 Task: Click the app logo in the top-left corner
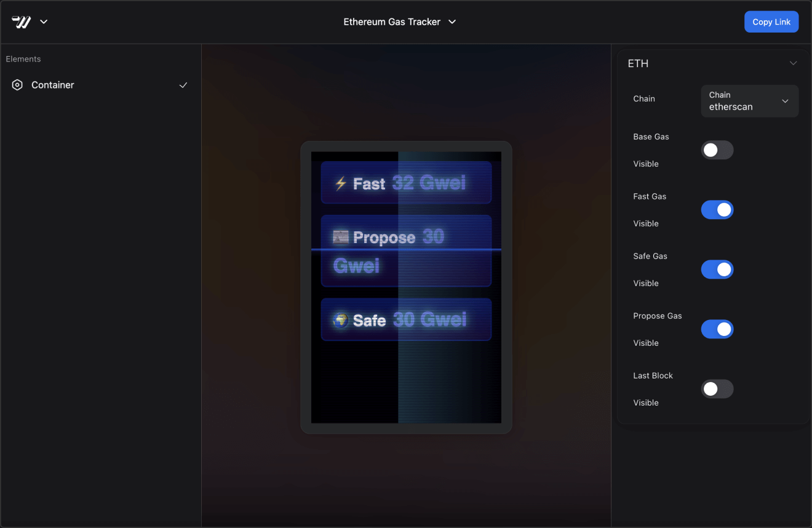22,22
